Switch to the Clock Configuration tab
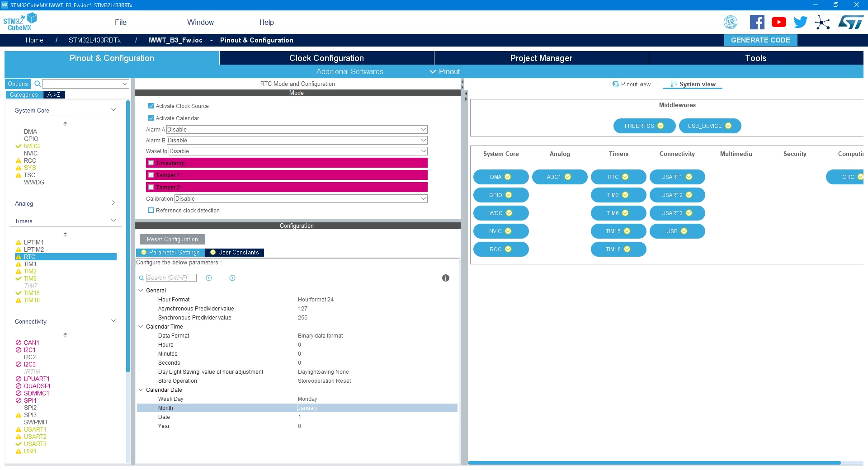The width and height of the screenshot is (868, 470). (x=326, y=58)
